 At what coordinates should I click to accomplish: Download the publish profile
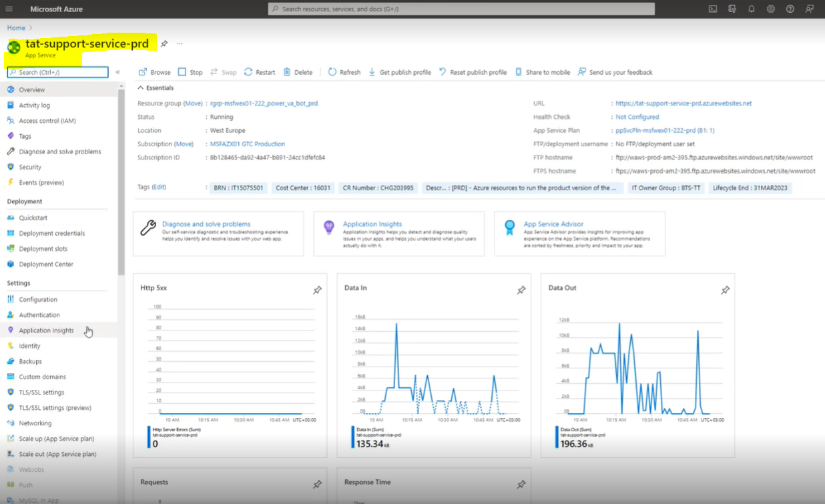tap(400, 72)
